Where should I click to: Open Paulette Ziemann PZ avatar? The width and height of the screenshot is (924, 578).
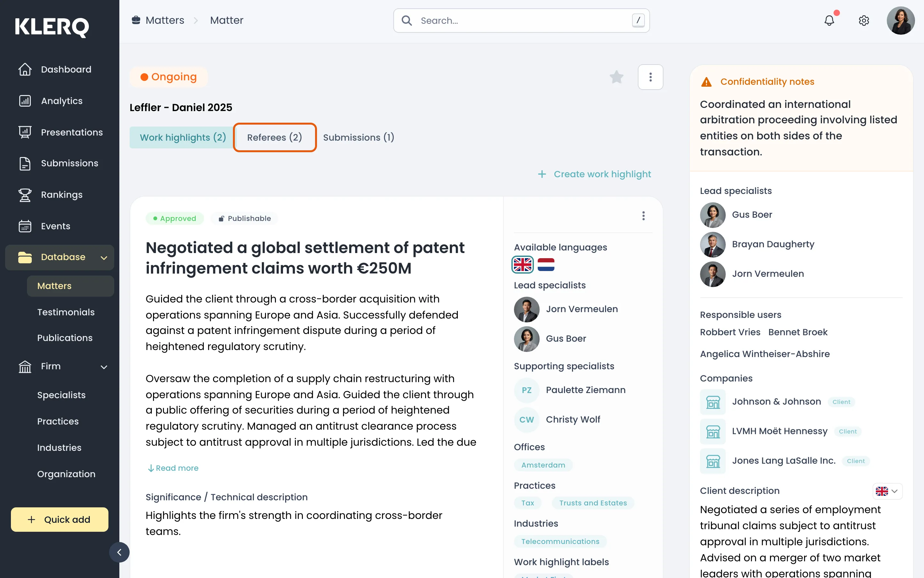(526, 390)
